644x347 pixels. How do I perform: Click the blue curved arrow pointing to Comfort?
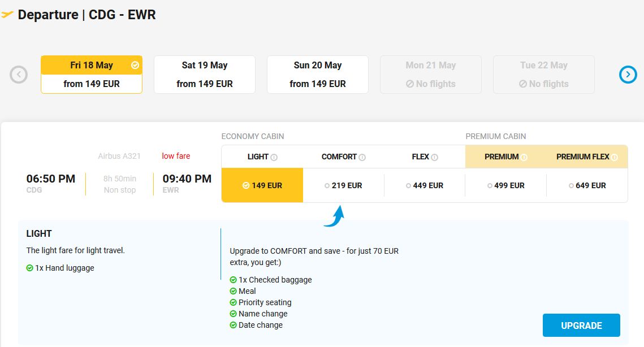(x=334, y=215)
